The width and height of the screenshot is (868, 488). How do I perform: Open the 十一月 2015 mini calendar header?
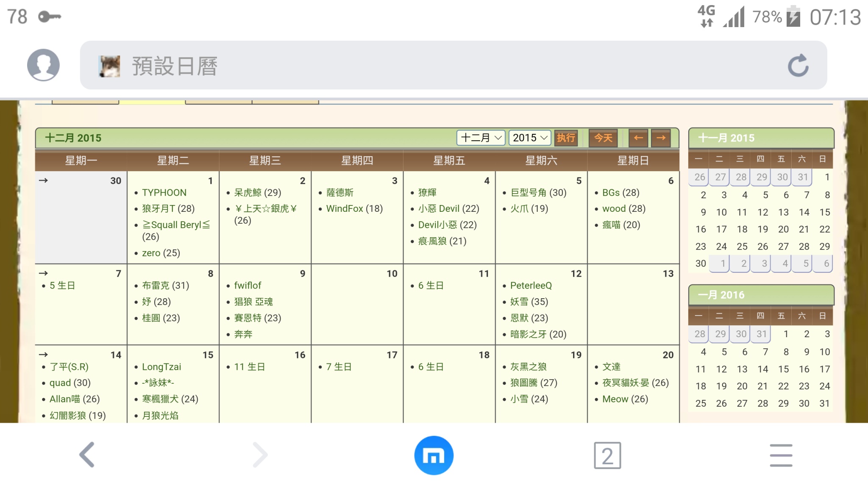(726, 138)
